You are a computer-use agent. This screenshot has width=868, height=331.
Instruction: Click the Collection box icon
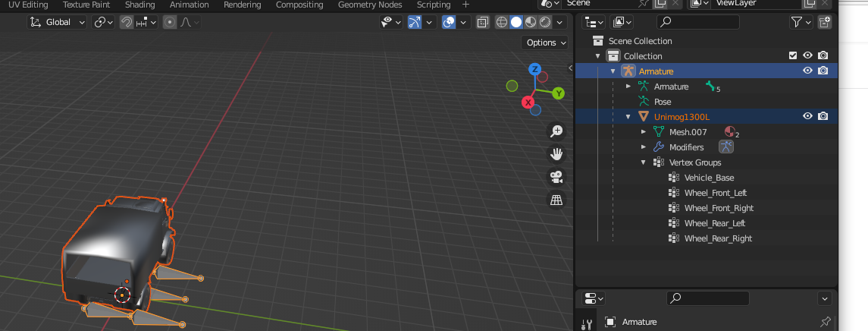pos(613,56)
